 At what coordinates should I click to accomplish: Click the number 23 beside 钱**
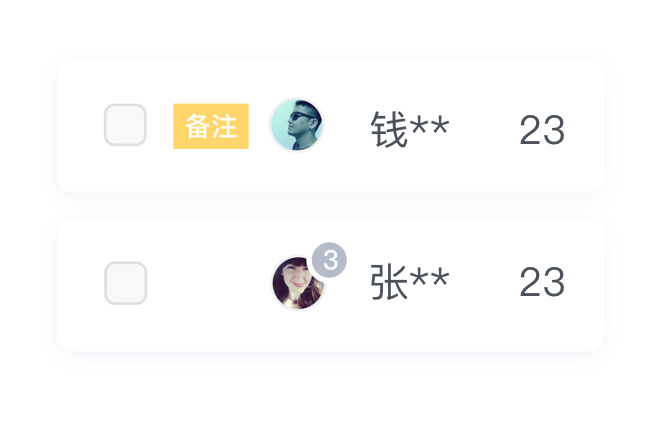click(x=542, y=130)
